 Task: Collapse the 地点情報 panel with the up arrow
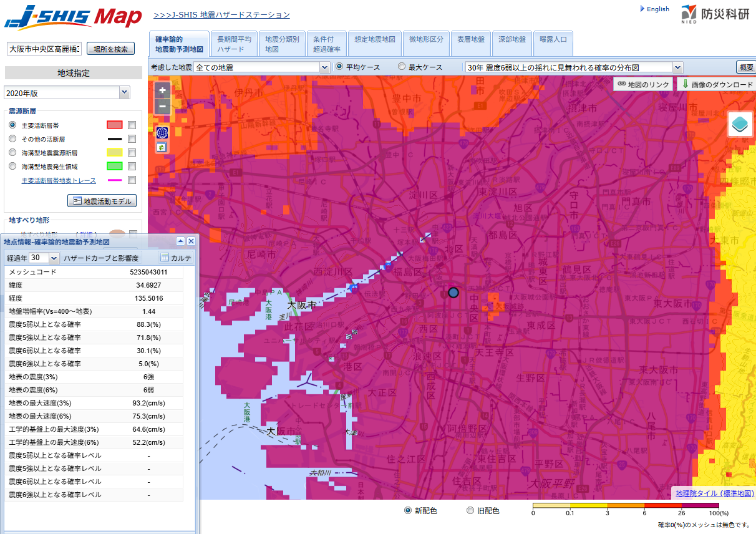pos(180,241)
